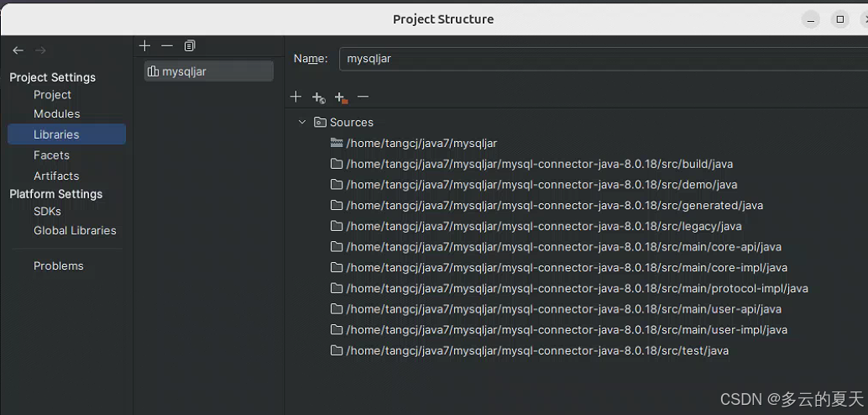Select the src/main/user-impl/java source path
868x415 pixels.
[567, 329]
